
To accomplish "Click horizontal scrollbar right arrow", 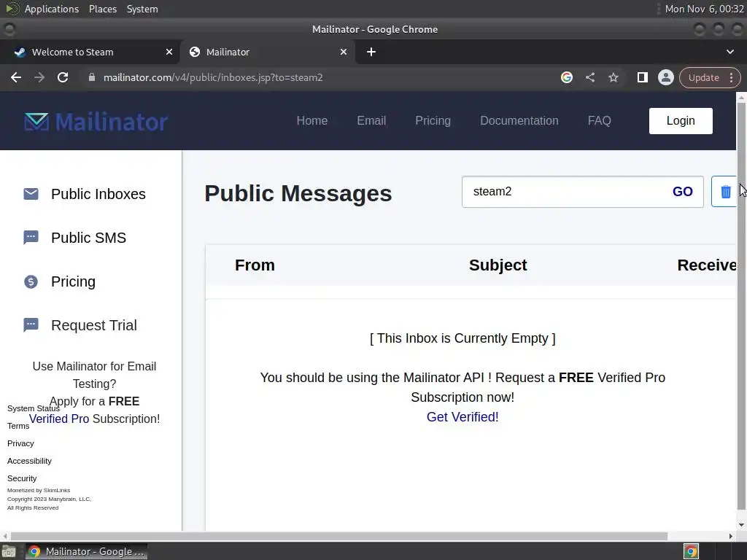I will pos(731,536).
